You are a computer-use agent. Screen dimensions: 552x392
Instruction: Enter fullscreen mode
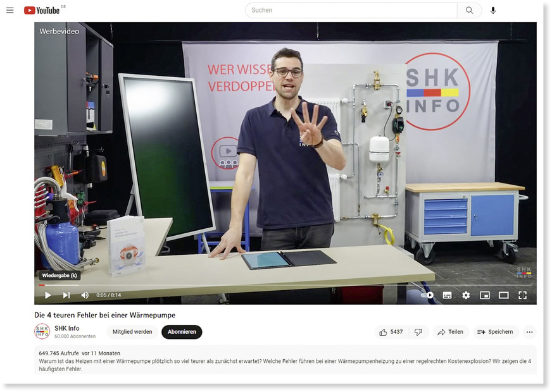tap(523, 295)
